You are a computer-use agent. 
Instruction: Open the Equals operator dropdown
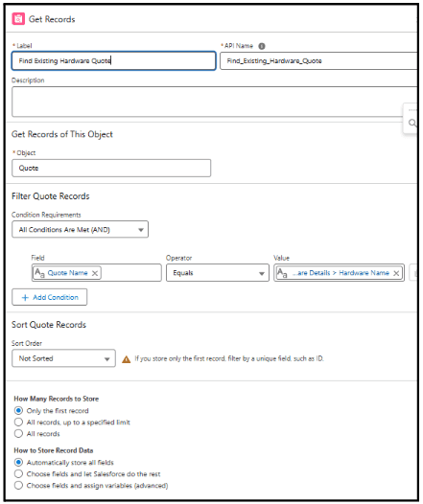(x=218, y=273)
